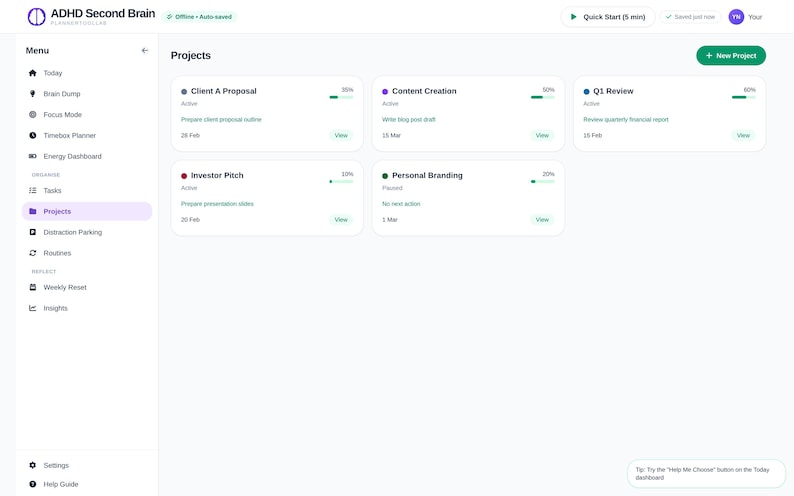Click Client A Proposal 35% progress bar
794x496 pixels.
tap(341, 97)
